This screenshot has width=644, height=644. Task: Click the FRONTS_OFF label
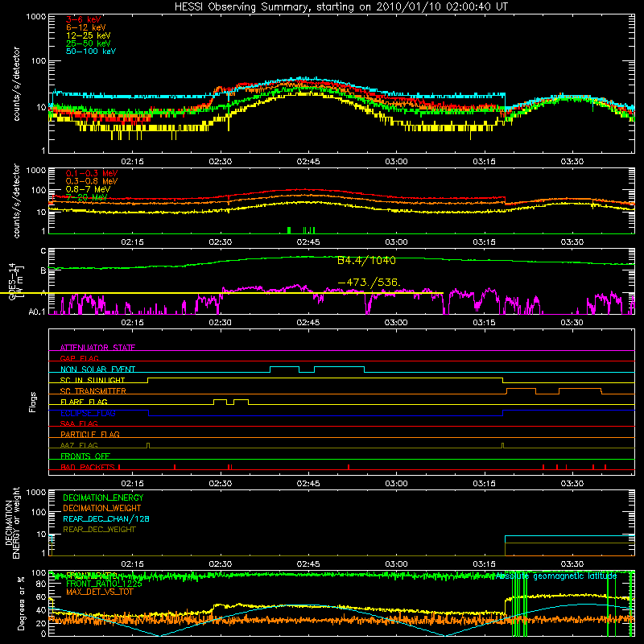click(85, 456)
